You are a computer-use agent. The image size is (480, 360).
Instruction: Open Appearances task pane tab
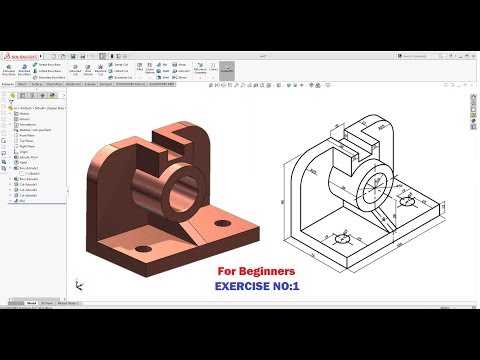click(473, 121)
